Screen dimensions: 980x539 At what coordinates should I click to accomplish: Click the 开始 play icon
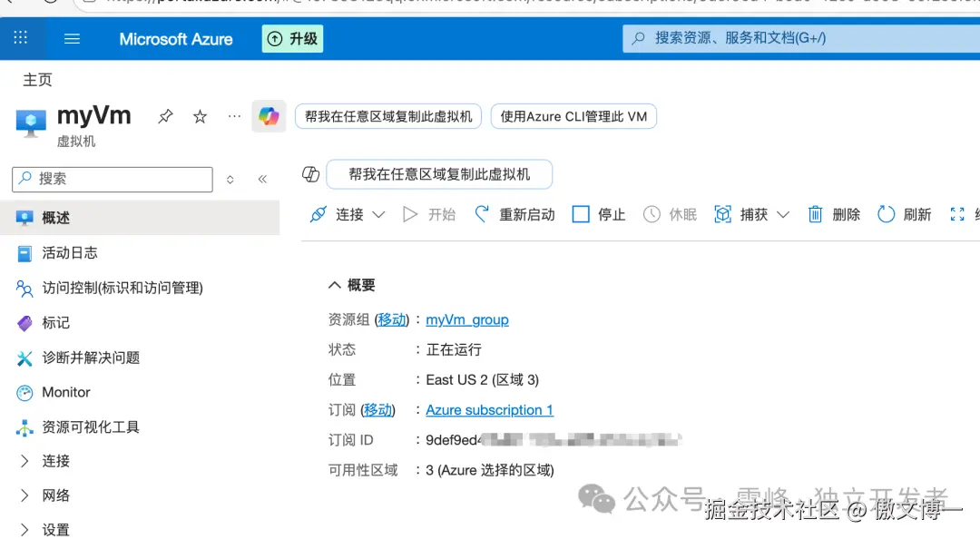pyautogui.click(x=410, y=214)
